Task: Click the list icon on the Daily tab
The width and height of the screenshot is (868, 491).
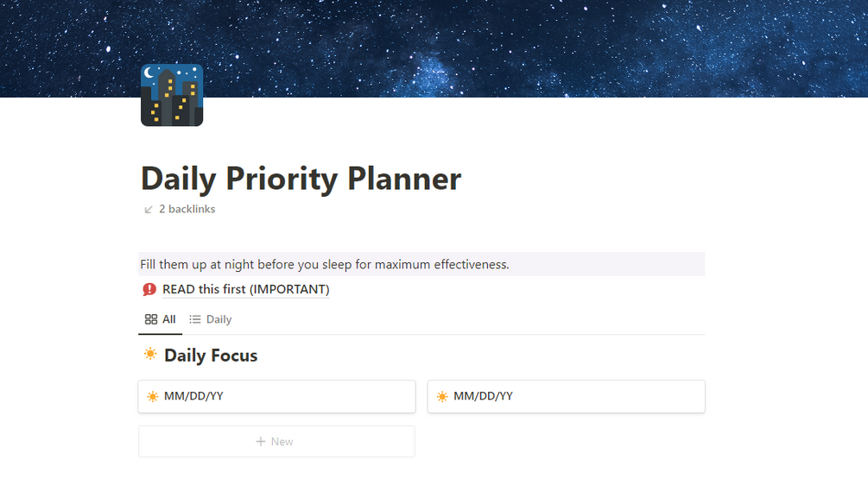Action: [x=195, y=319]
